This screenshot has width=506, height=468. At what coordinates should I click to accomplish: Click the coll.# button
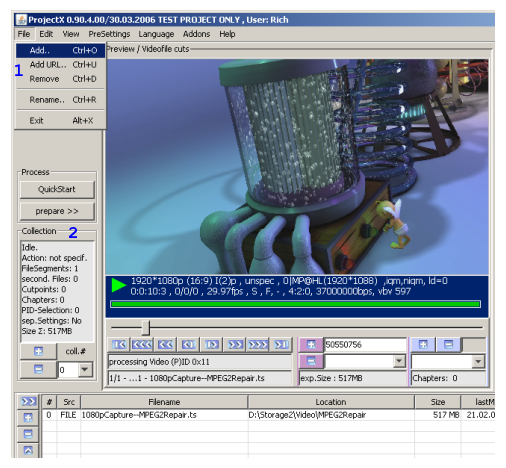pos(75,351)
